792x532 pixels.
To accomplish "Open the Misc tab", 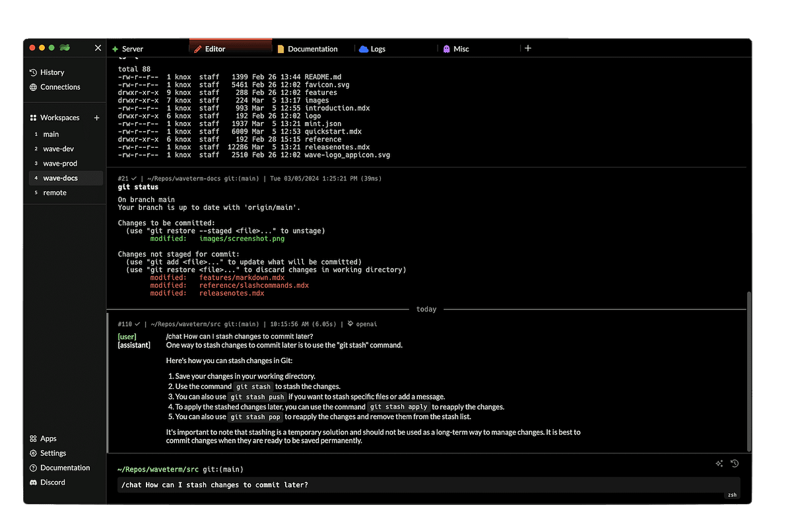I will [457, 48].
